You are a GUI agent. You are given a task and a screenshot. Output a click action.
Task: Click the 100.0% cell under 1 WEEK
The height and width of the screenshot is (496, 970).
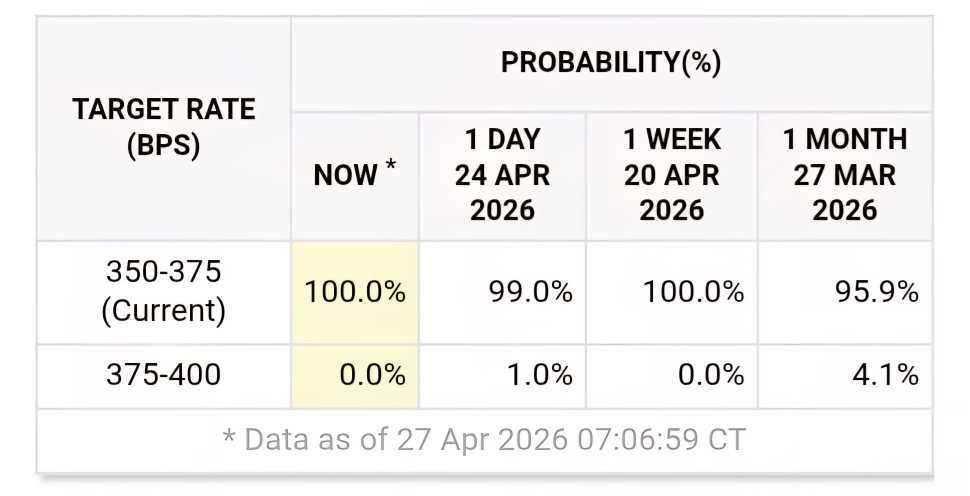tap(671, 292)
